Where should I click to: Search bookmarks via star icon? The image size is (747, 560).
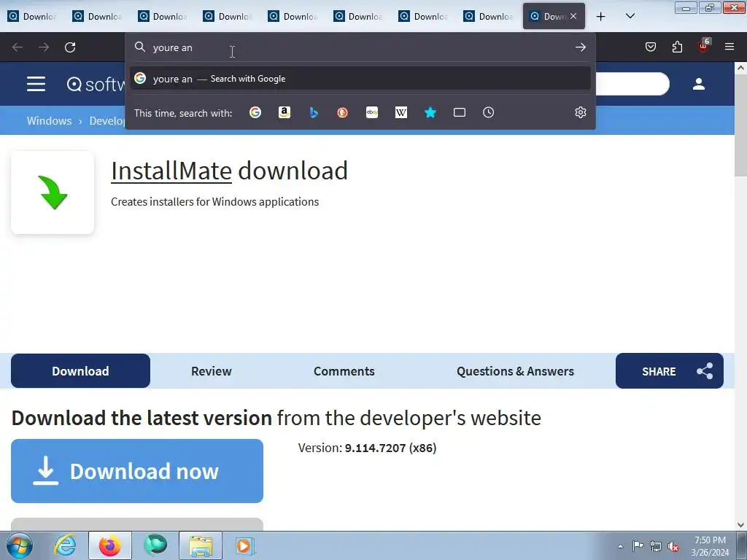430,112
